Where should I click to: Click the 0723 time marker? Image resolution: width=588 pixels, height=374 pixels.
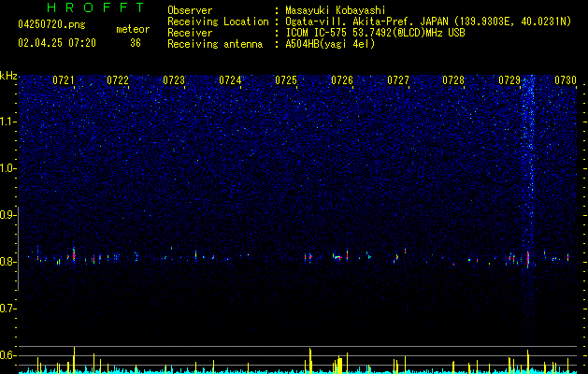point(174,80)
